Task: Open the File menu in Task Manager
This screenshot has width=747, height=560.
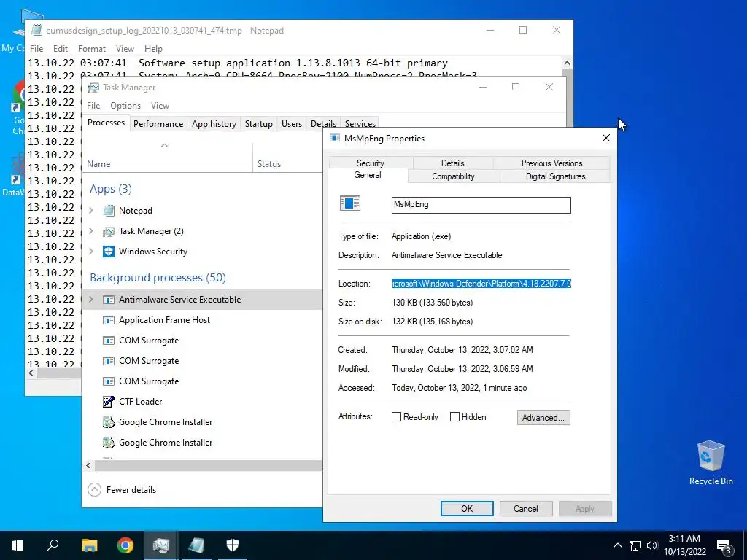Action: tap(93, 106)
